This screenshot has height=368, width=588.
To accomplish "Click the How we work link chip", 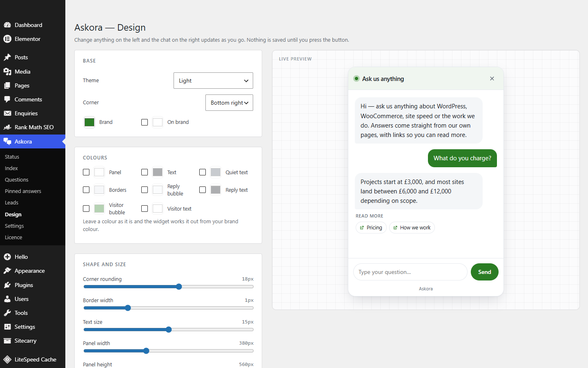I will pos(412,228).
